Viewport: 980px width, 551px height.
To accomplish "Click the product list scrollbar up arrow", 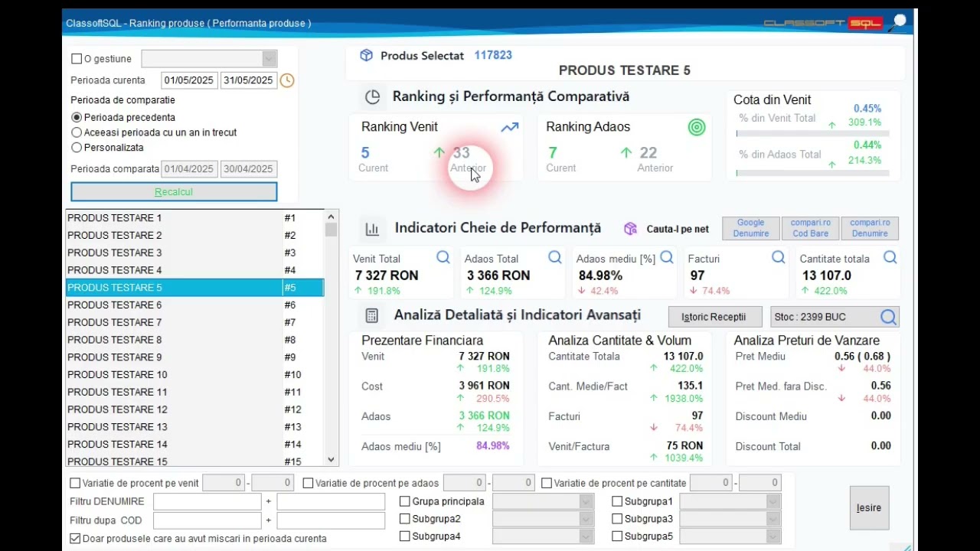I will 332,217.
